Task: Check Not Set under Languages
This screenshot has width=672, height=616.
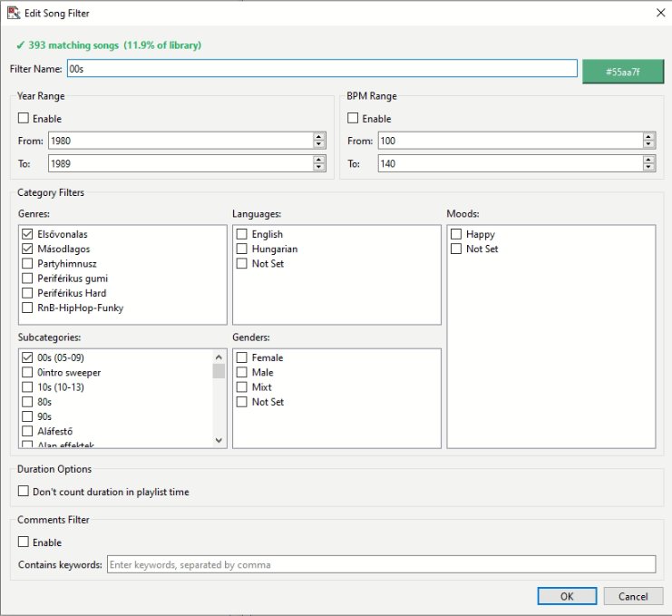Action: point(242,263)
